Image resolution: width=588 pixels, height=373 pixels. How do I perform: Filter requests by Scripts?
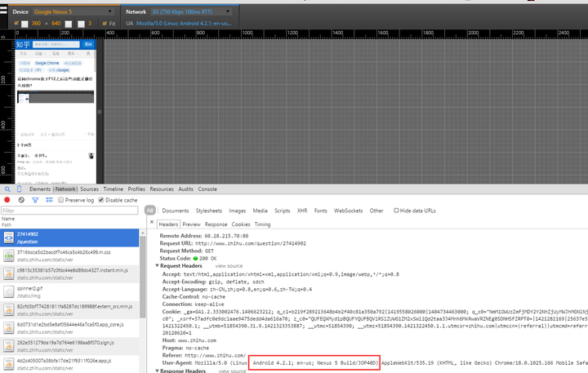283,211
